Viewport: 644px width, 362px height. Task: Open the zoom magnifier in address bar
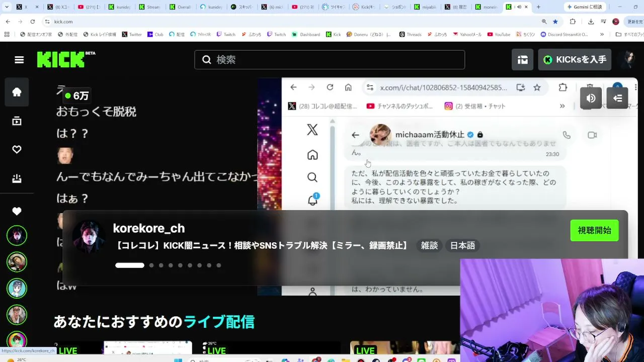[x=544, y=22]
